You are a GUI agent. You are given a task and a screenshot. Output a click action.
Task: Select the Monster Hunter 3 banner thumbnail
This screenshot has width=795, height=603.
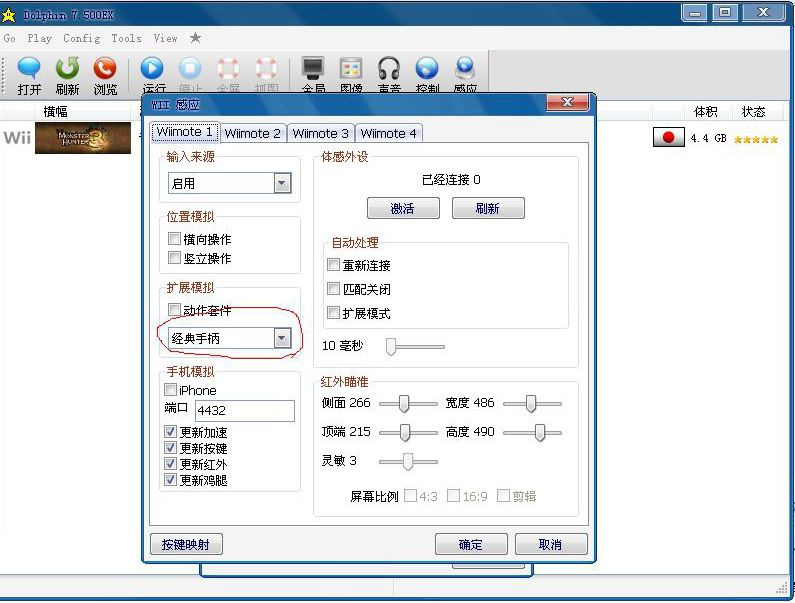pos(83,137)
